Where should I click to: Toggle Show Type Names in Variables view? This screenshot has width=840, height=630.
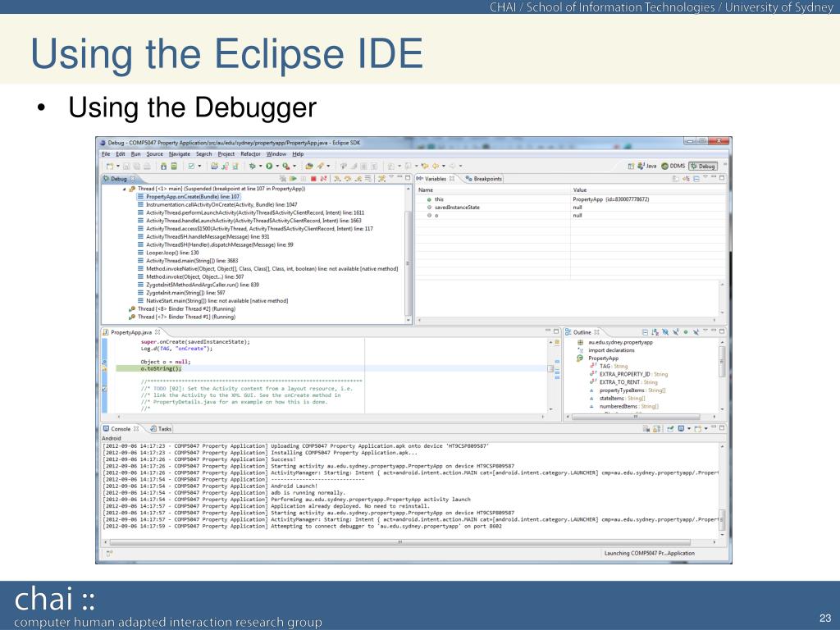[676, 178]
